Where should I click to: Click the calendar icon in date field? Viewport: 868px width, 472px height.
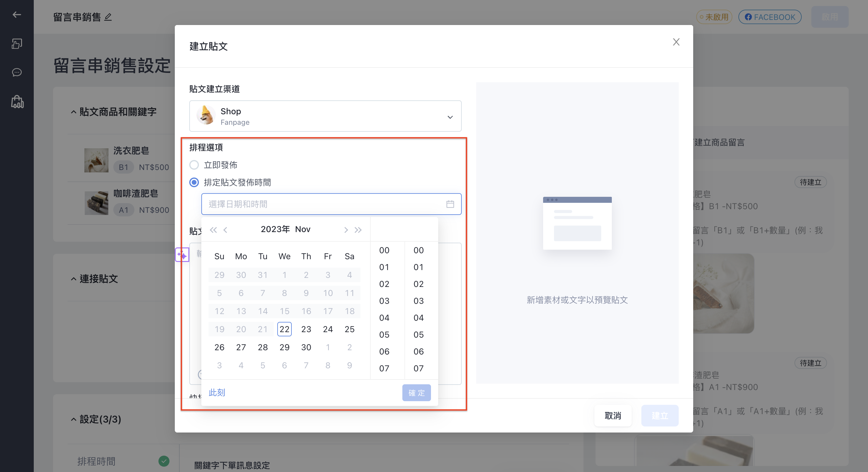(x=450, y=204)
